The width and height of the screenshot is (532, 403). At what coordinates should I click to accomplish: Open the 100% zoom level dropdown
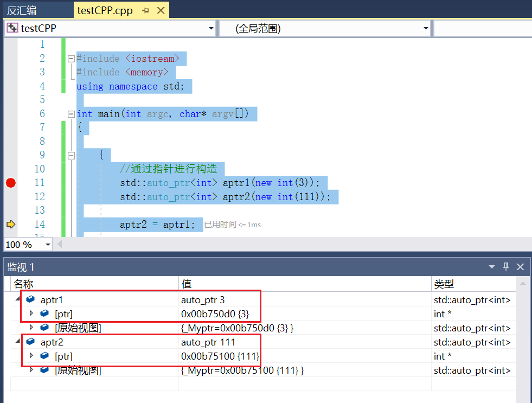47,245
